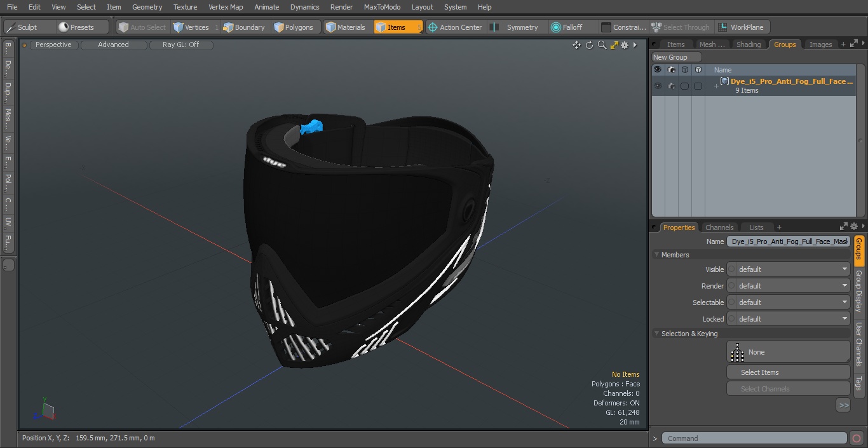Click the eye visibility column header
Screen dimensions: 868x448
(658, 70)
